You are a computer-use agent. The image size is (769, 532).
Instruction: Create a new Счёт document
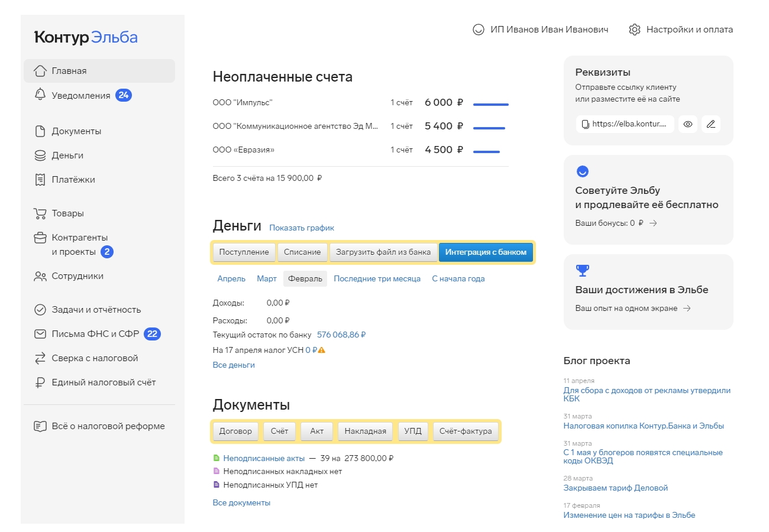[x=279, y=432]
